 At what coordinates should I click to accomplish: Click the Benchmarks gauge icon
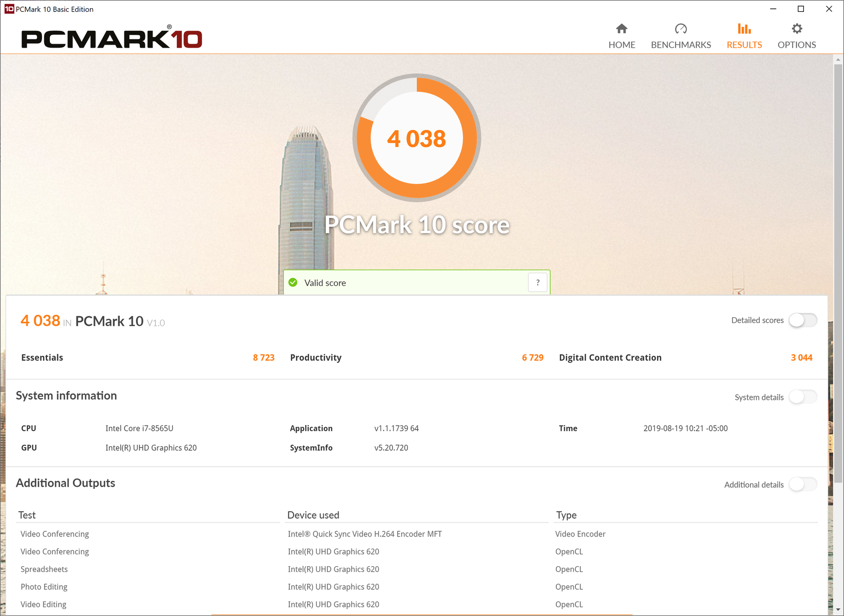(681, 29)
